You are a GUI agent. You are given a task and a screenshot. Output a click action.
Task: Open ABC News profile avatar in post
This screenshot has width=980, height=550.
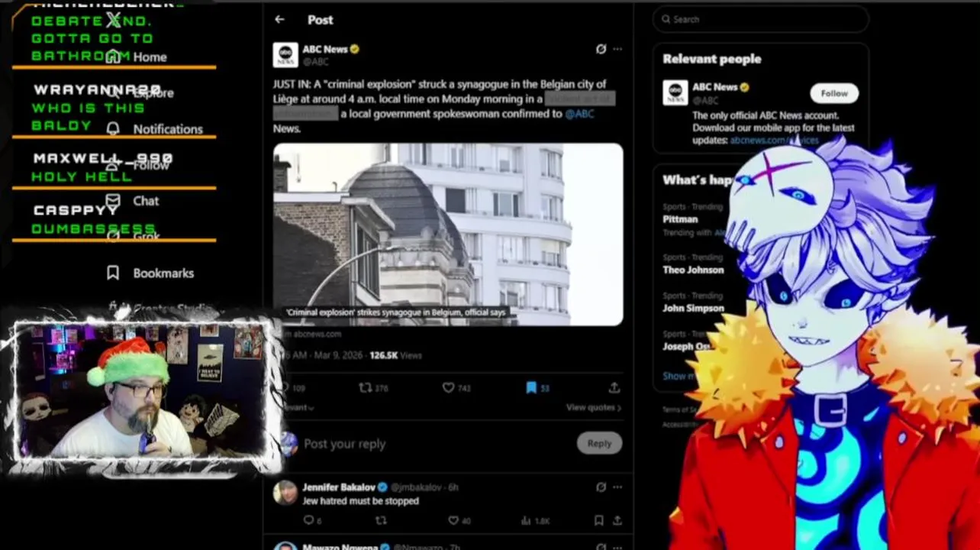click(x=285, y=55)
